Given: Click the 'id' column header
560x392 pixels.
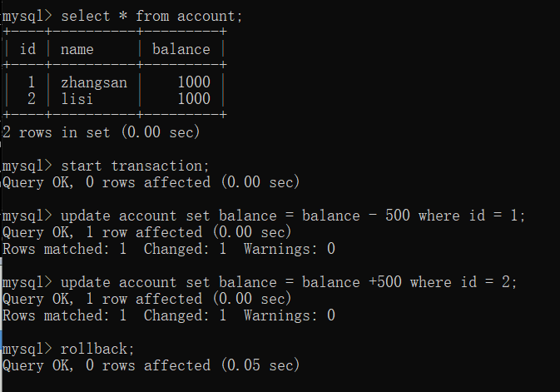Looking at the screenshot, I should tap(27, 49).
